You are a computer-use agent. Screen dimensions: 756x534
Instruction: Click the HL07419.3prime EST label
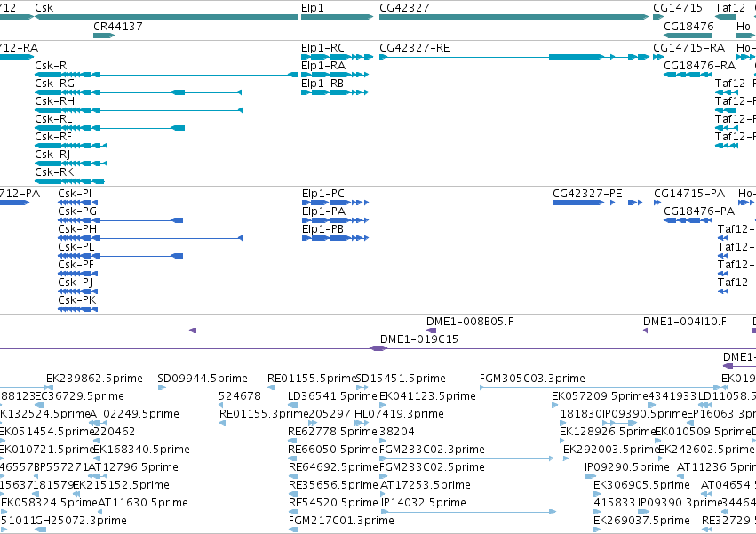tap(399, 414)
